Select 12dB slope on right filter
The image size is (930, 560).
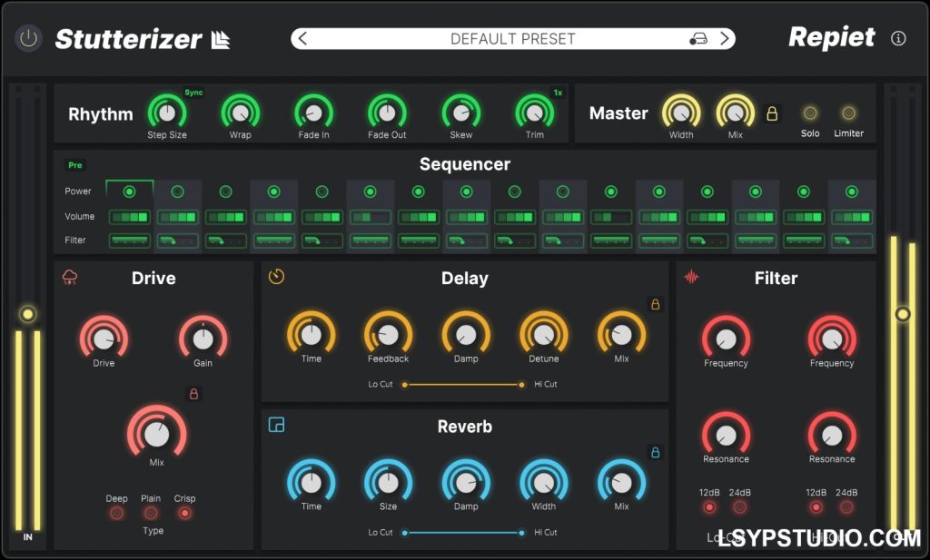click(x=816, y=507)
